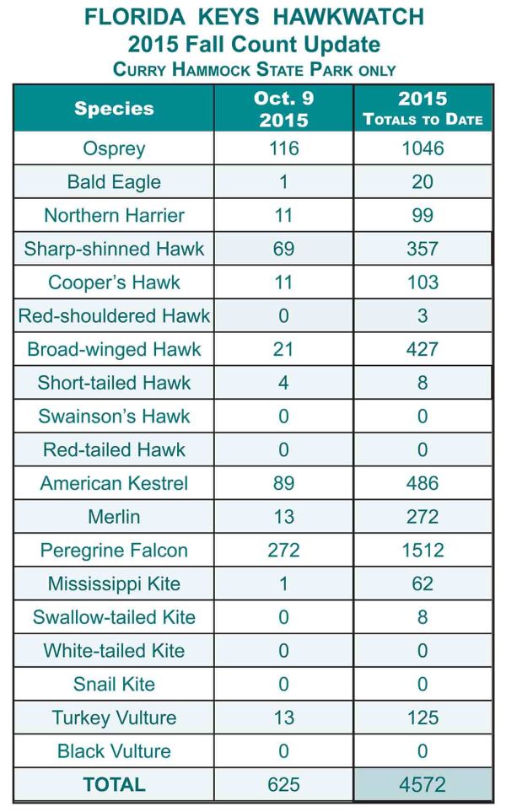
Task: Click the TOTAL row label
Action: [x=114, y=784]
